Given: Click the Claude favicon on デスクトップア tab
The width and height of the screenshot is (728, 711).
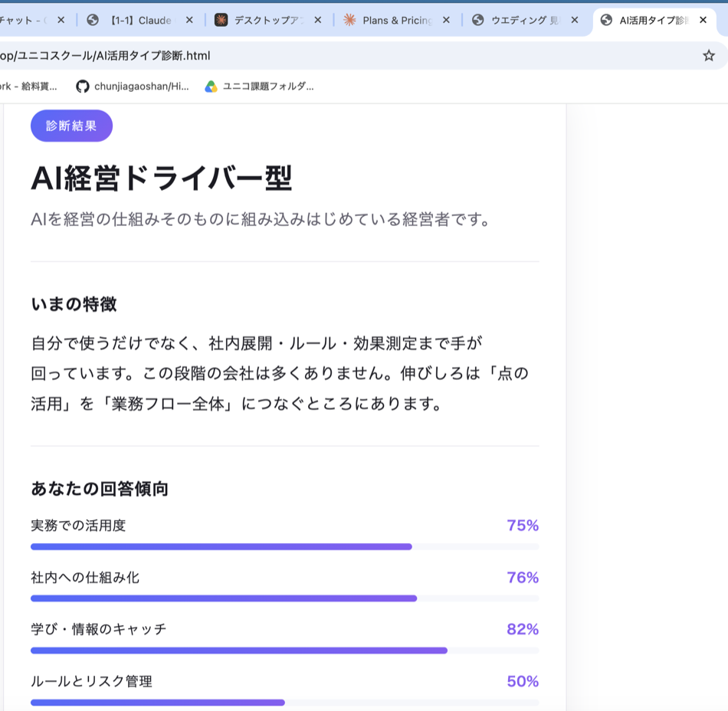Looking at the screenshot, I should tap(221, 20).
